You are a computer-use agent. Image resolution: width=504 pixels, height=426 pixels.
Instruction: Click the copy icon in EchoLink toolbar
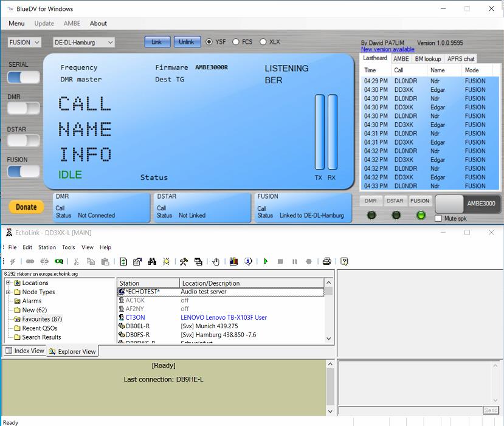(x=91, y=261)
